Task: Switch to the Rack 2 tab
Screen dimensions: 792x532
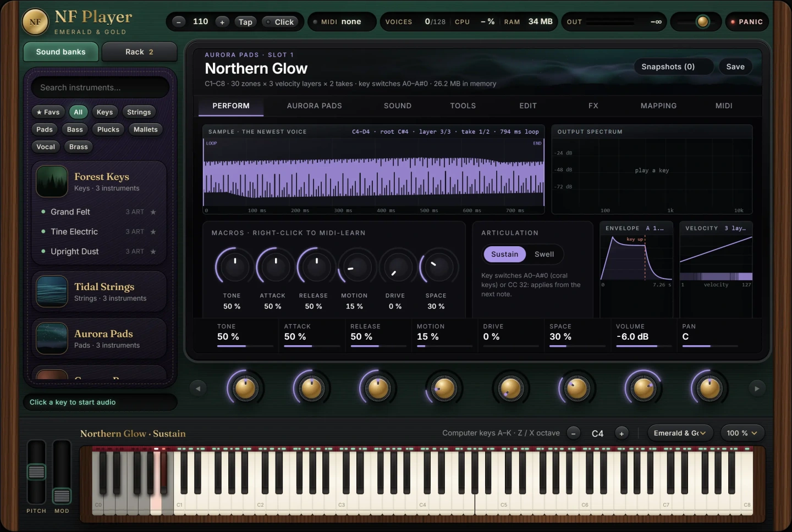Action: click(x=139, y=52)
